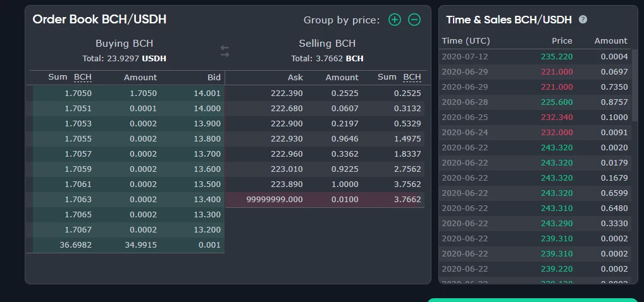Open the Time & Sales help icon
The image size is (644, 302).
[x=583, y=20]
